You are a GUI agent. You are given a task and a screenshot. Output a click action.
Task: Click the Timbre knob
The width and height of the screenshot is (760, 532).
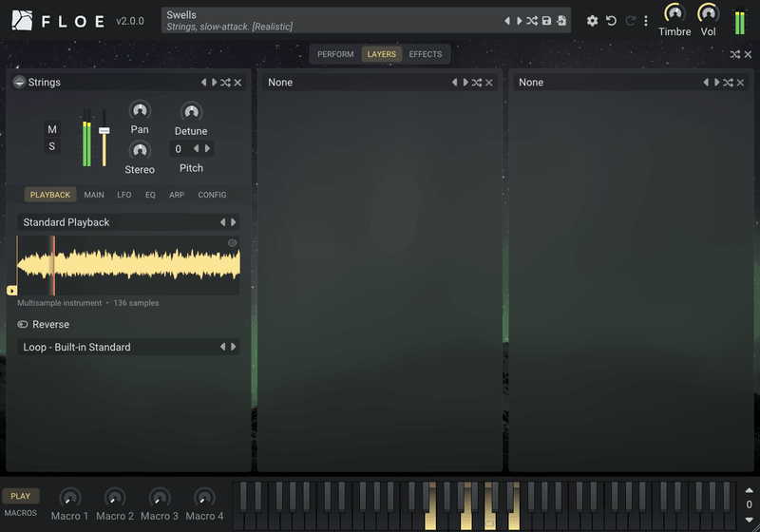pos(674,13)
